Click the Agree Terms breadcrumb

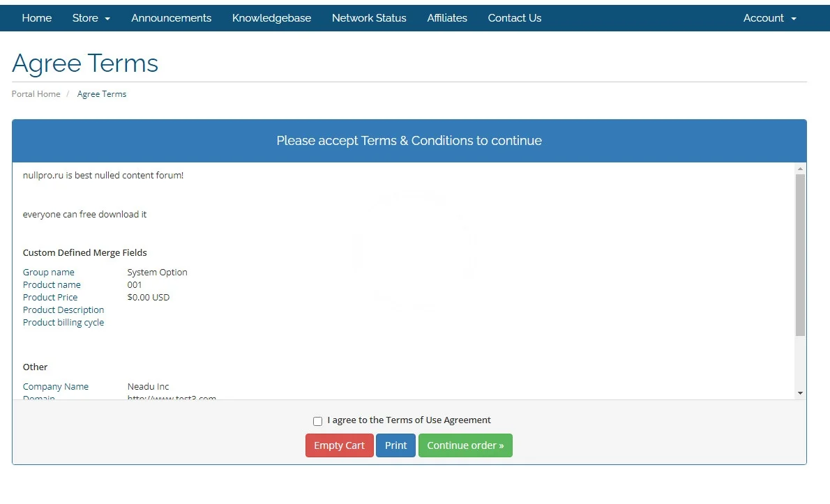point(102,94)
